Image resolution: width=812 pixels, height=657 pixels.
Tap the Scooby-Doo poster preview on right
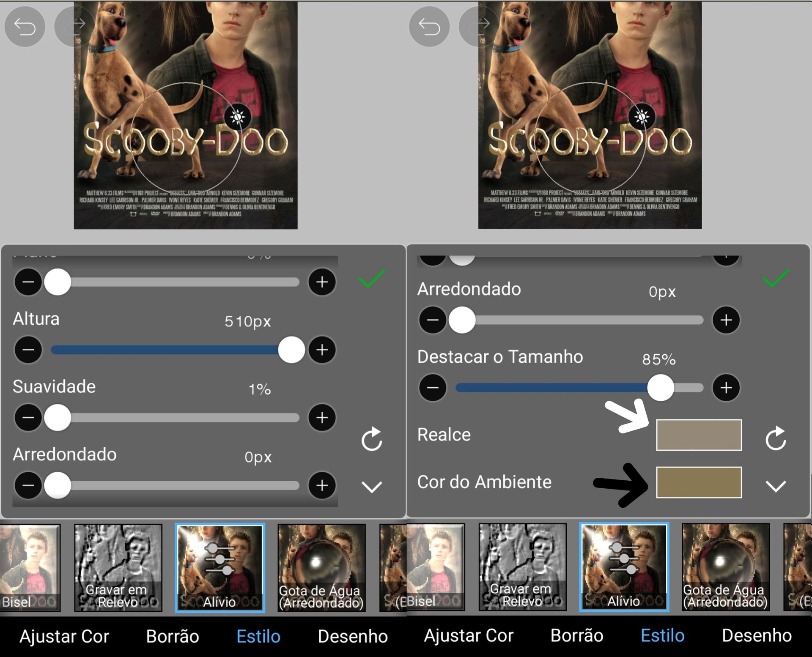(590, 115)
